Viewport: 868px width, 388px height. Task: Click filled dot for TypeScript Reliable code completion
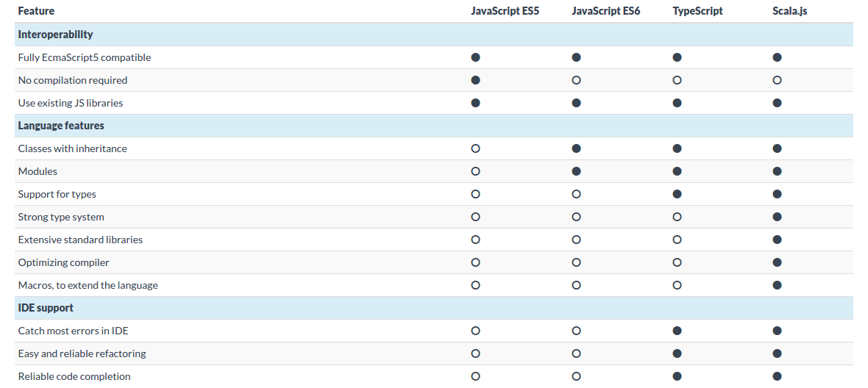(x=677, y=376)
